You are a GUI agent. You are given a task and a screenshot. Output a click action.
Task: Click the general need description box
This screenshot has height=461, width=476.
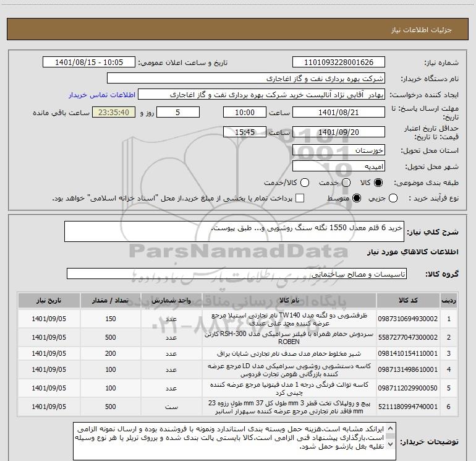(234, 231)
